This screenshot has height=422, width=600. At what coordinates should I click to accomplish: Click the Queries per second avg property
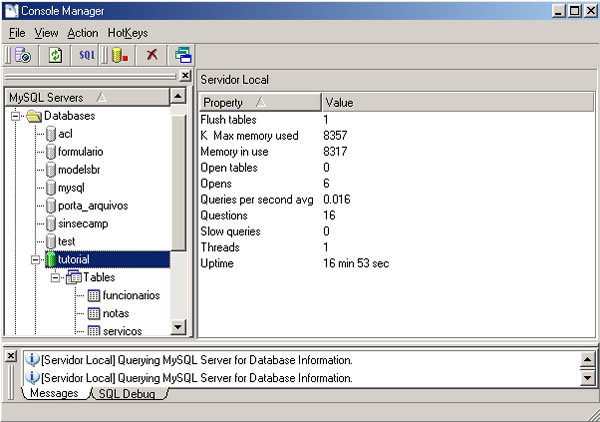pos(257,200)
